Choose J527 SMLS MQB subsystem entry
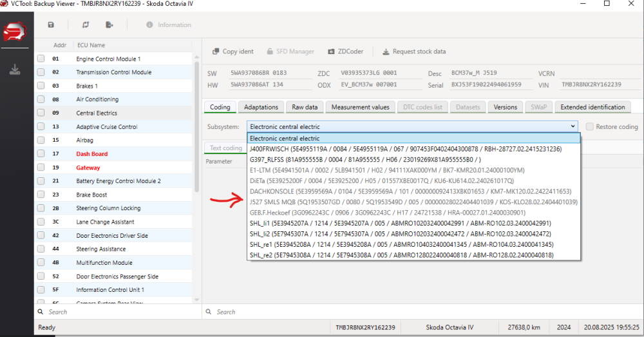Image resolution: width=644 pixels, height=337 pixels. pos(413,202)
